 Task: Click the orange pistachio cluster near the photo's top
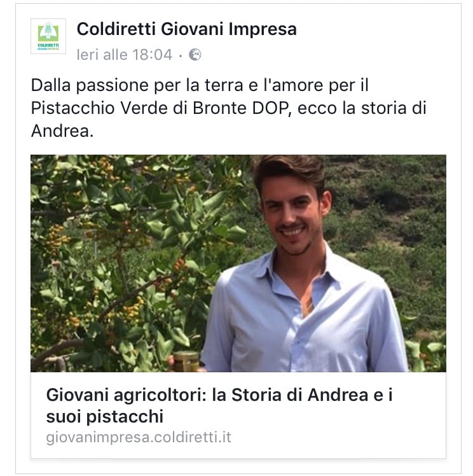[106, 168]
